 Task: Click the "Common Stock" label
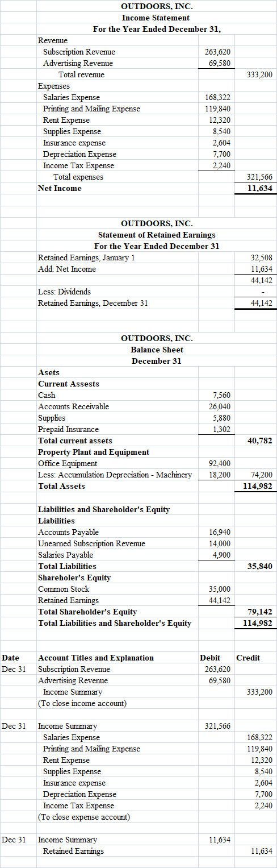click(x=64, y=589)
